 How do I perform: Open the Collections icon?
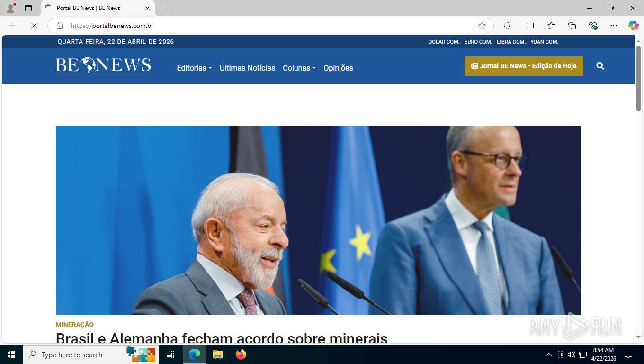[572, 26]
